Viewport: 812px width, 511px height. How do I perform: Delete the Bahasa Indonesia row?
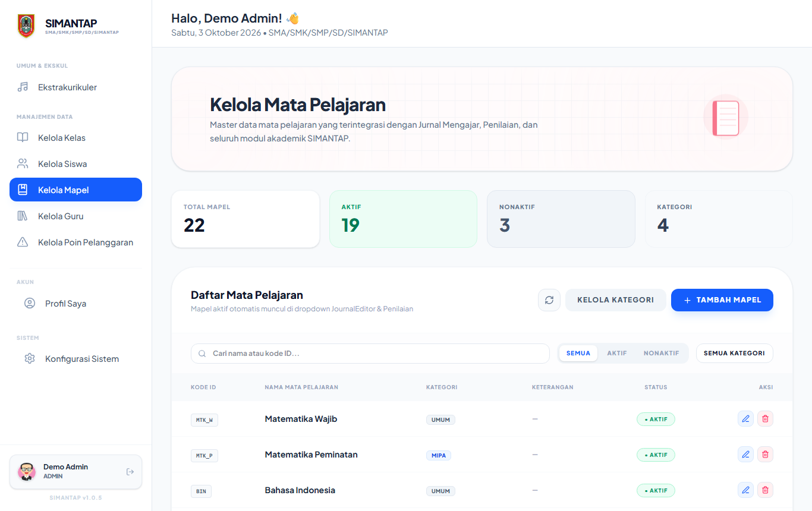(x=766, y=490)
